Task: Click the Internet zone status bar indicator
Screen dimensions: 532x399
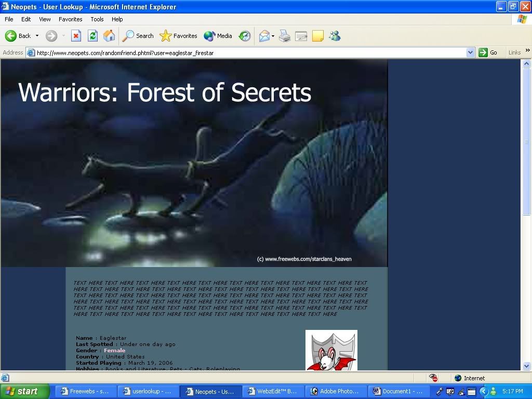Action: point(470,378)
